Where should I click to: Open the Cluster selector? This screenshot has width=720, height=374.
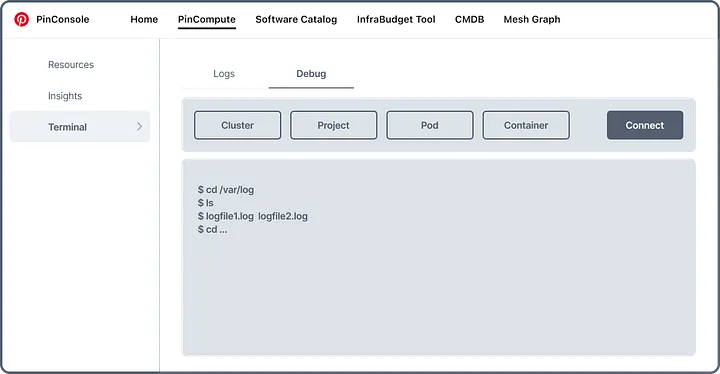coord(237,125)
